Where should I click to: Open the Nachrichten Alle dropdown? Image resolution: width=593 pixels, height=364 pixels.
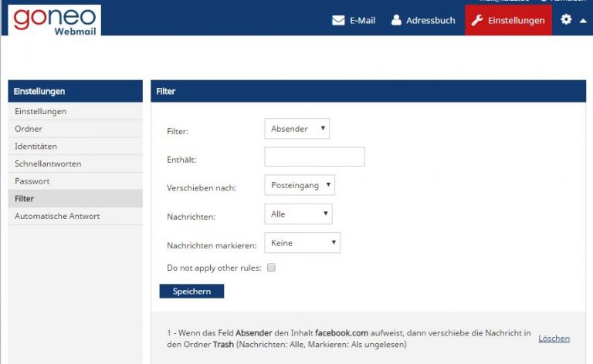pos(298,214)
